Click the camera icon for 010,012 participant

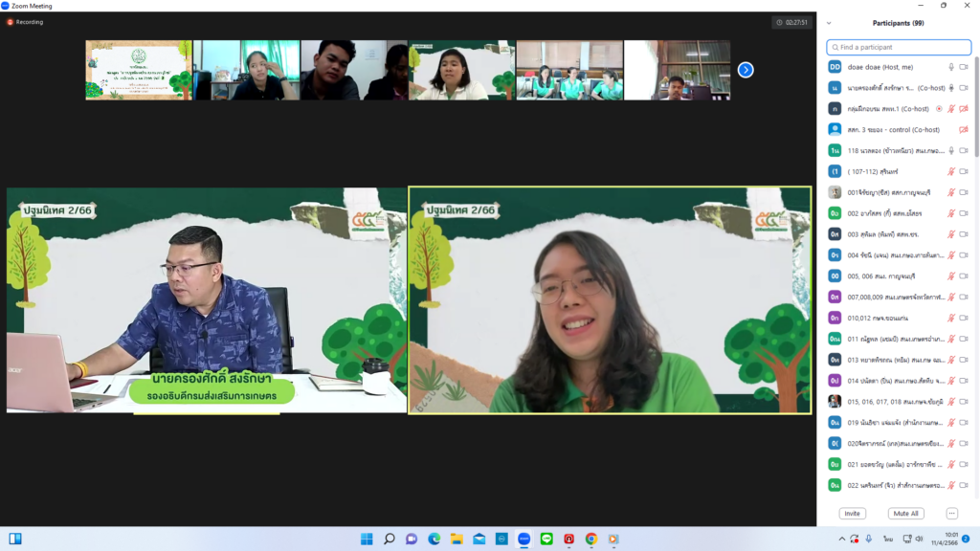pyautogui.click(x=964, y=318)
